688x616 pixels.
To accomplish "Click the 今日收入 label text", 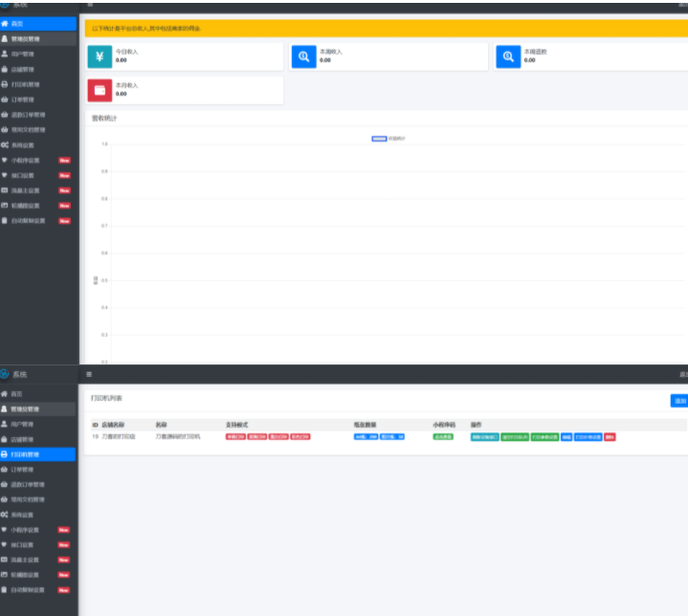I will (x=127, y=52).
